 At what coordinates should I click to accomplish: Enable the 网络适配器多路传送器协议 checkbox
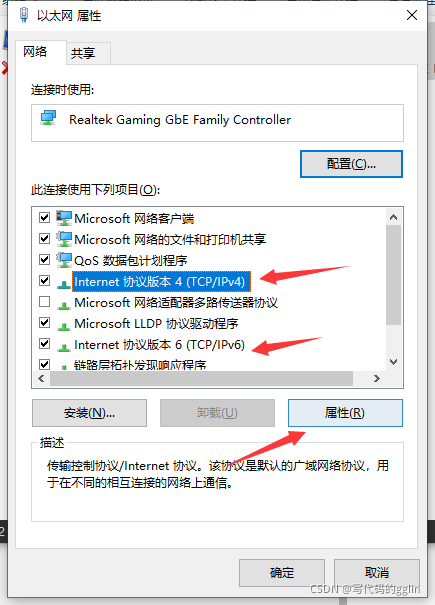[45, 301]
